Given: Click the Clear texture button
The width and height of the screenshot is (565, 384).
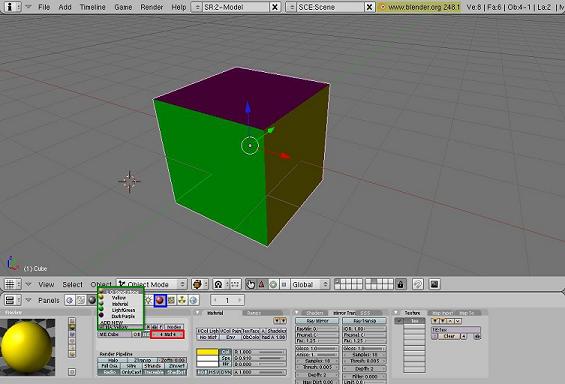Looking at the screenshot, I should click(449, 336).
